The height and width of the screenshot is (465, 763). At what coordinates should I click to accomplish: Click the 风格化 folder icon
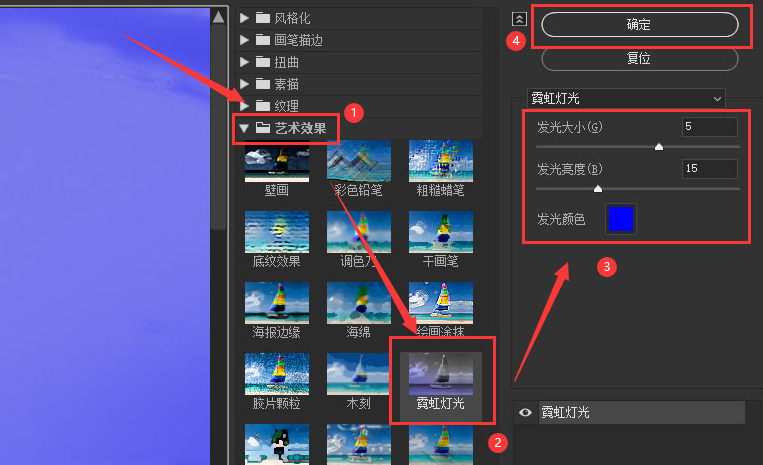coord(263,18)
